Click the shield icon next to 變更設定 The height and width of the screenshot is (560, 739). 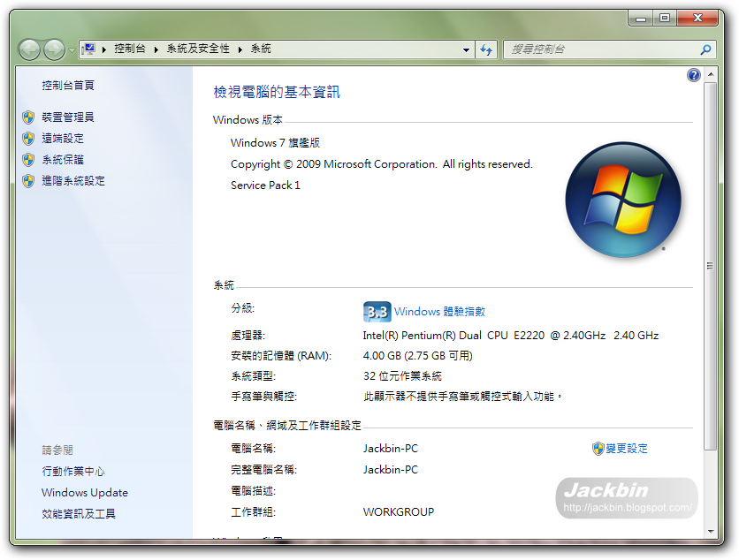coord(600,448)
